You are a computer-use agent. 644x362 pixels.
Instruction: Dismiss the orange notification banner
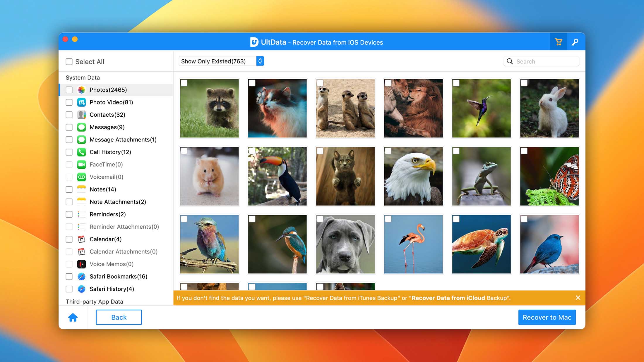click(x=578, y=298)
